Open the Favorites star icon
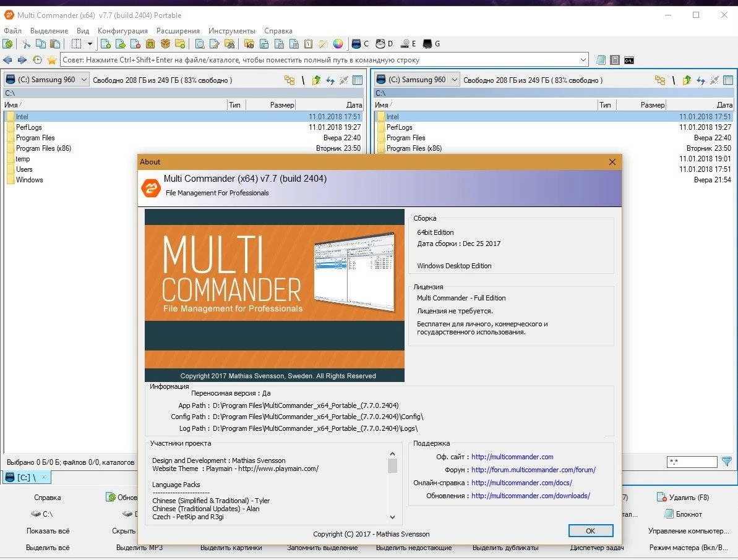The width and height of the screenshot is (738, 560). pos(52,60)
